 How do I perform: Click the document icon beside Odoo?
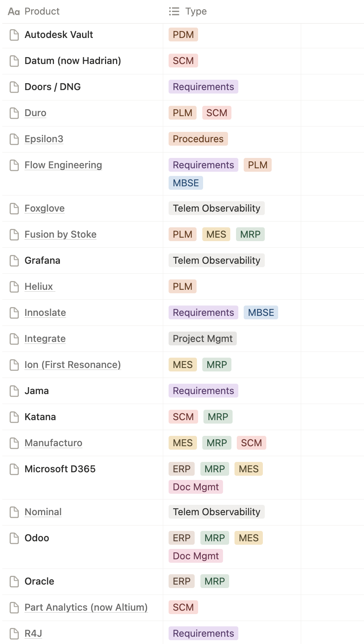click(x=14, y=538)
